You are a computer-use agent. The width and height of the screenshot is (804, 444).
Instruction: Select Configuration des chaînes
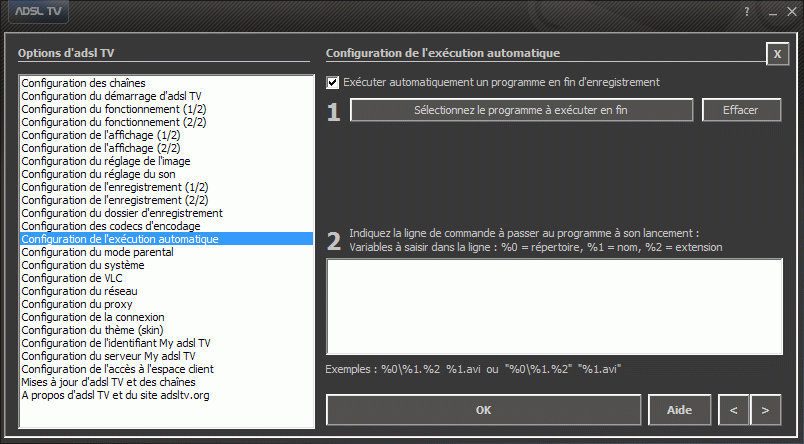point(167,83)
